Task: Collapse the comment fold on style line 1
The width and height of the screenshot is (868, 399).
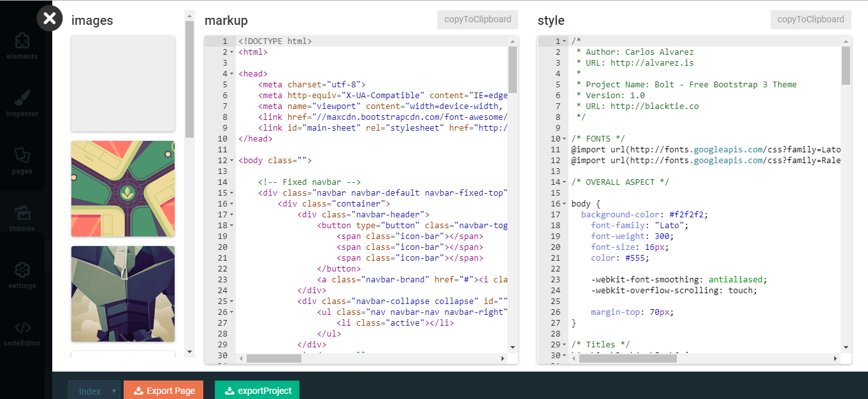Action: tap(565, 41)
